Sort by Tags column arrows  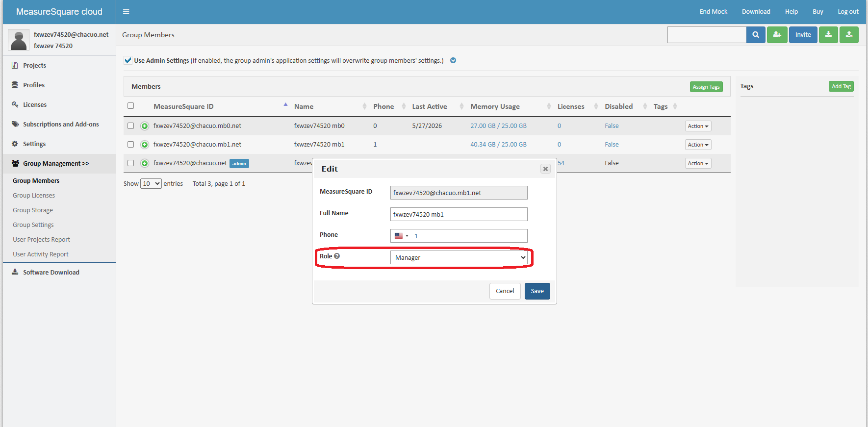(675, 106)
